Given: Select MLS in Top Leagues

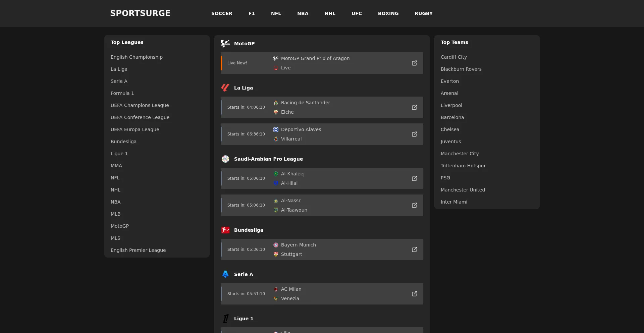Looking at the screenshot, I should pyautogui.click(x=115, y=238).
